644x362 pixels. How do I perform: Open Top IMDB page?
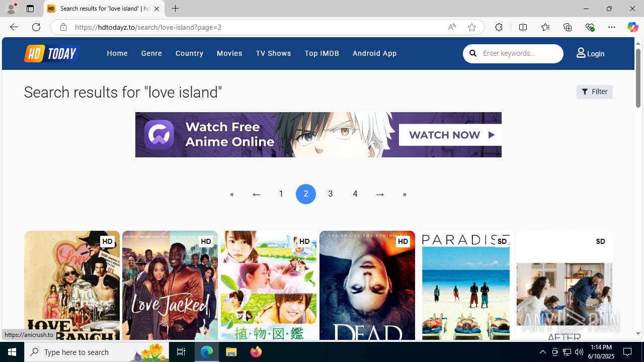click(x=321, y=53)
